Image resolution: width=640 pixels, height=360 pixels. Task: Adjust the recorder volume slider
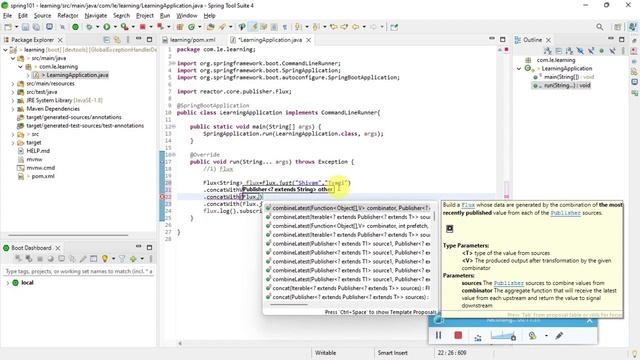coord(503,336)
